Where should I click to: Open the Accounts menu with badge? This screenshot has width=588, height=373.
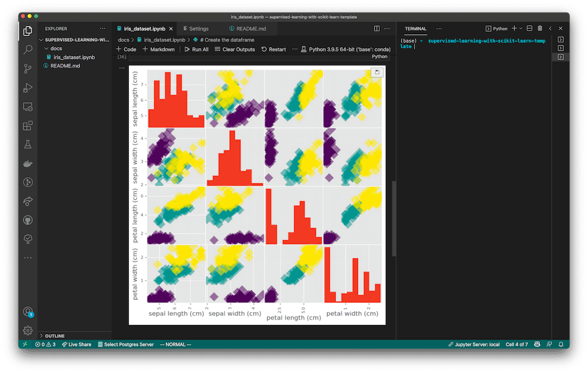pos(28,312)
